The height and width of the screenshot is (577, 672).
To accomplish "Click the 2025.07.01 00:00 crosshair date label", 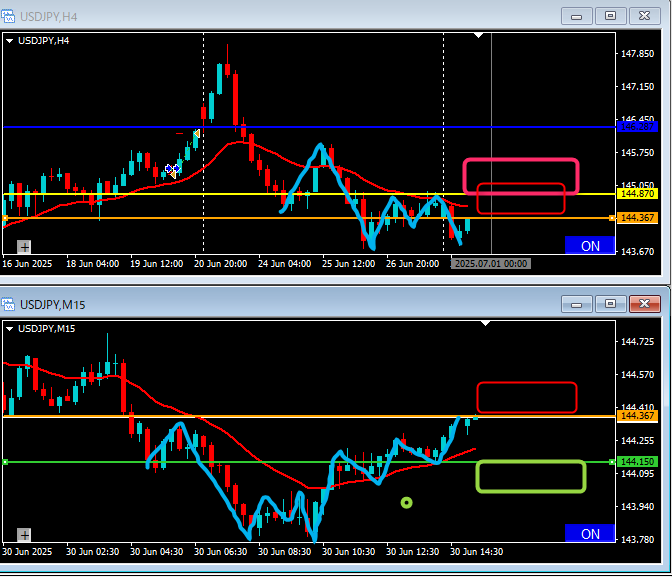I will tap(491, 264).
